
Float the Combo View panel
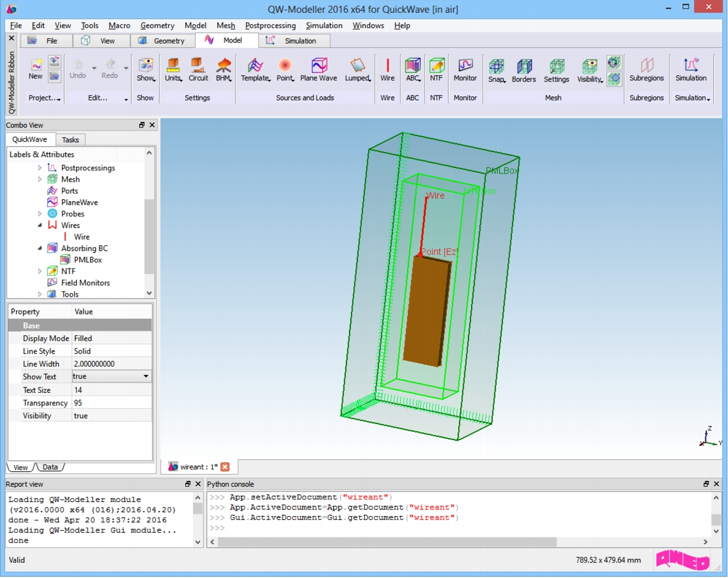[x=142, y=125]
